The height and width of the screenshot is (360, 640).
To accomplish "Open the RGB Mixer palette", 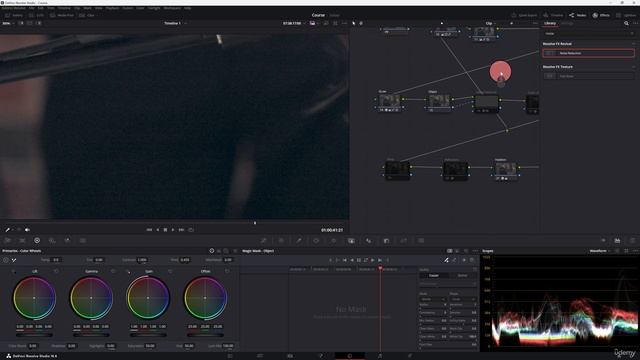I will click(x=67, y=241).
